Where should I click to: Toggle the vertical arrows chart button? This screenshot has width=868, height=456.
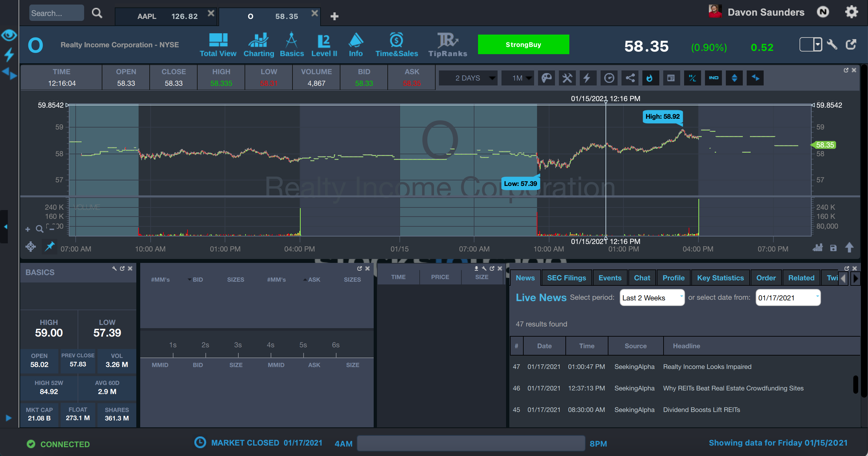point(734,78)
